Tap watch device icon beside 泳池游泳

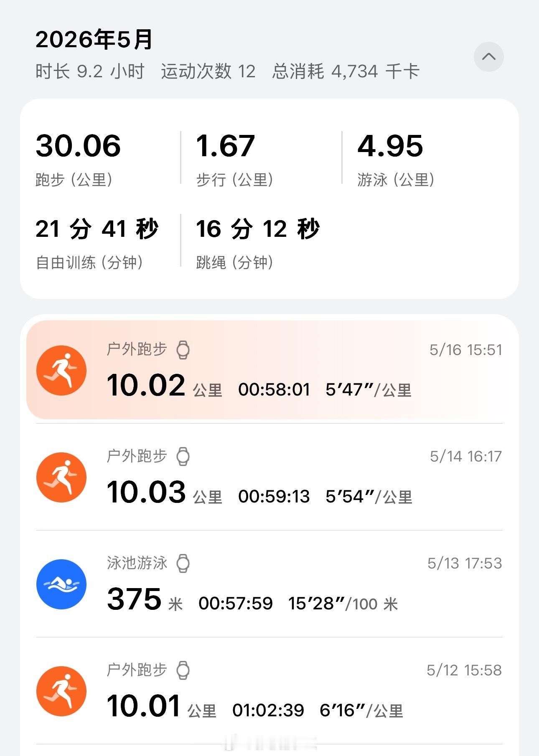183,563
